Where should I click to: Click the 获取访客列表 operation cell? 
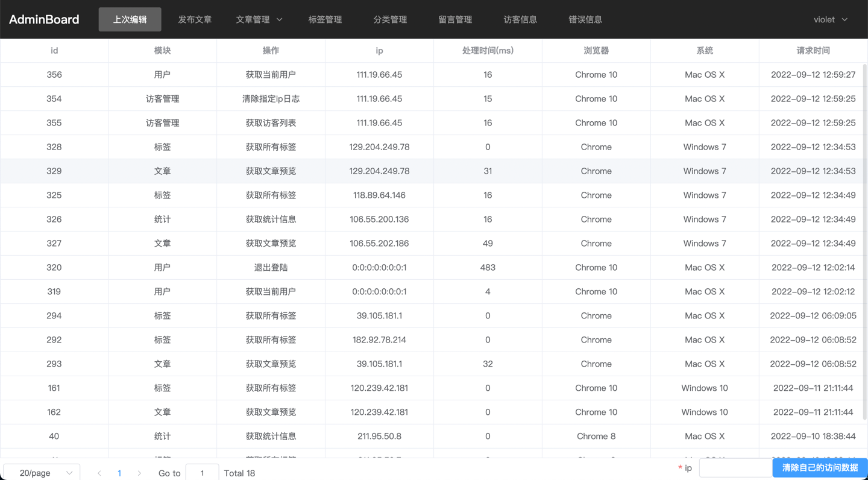271,123
